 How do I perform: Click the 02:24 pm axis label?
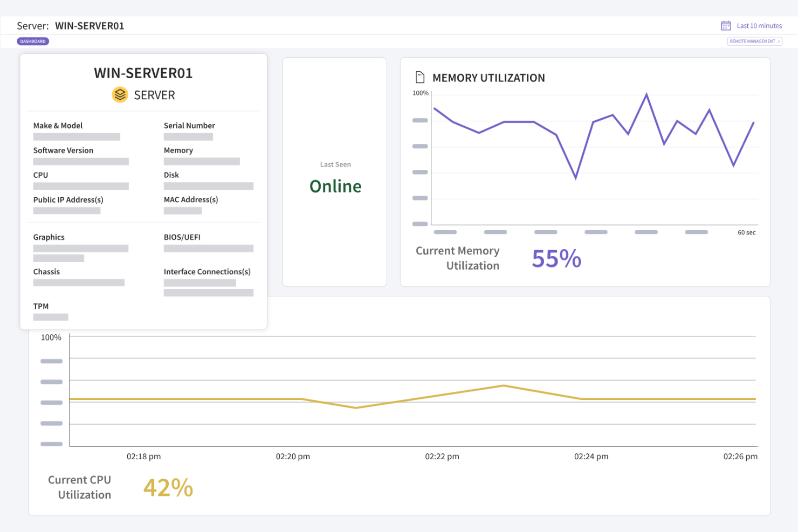click(x=591, y=457)
